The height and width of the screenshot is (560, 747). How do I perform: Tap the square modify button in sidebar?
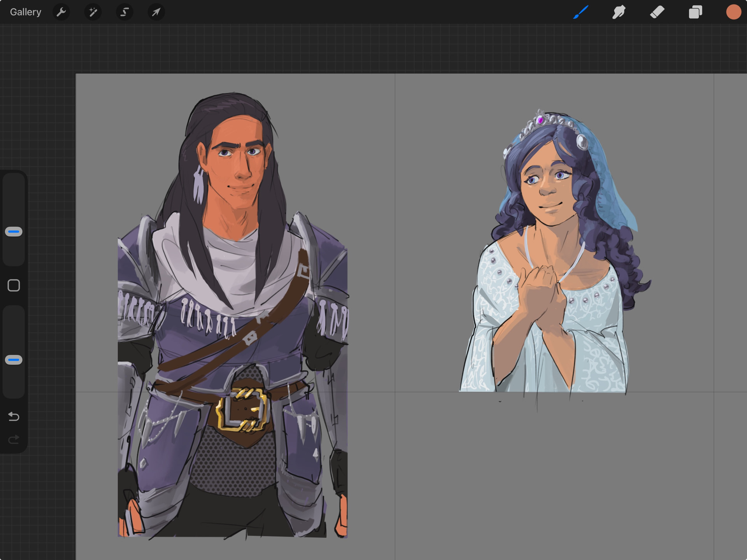tap(14, 286)
